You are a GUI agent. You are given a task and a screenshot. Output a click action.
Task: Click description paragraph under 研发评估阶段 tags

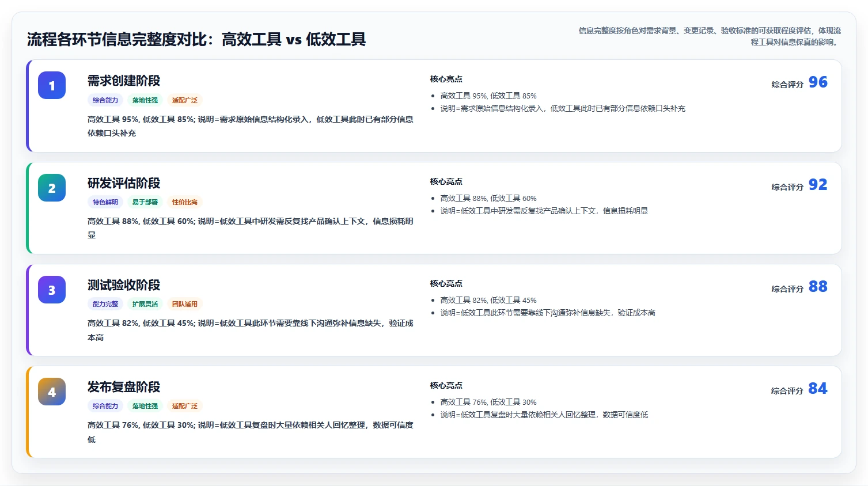(x=251, y=228)
